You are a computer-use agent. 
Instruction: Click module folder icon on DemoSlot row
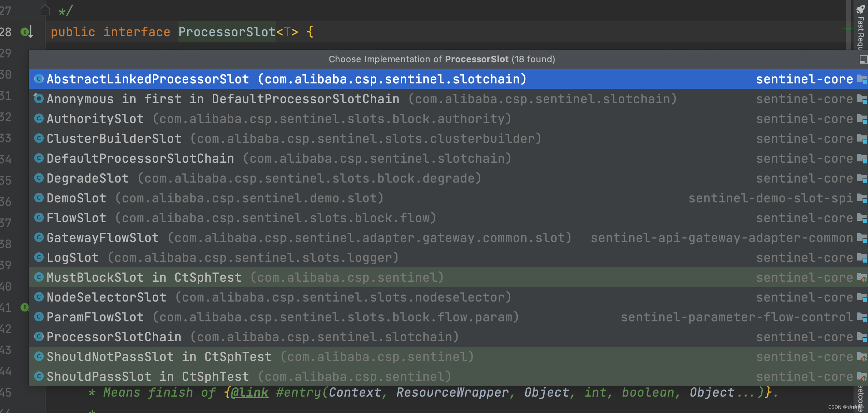[862, 198]
